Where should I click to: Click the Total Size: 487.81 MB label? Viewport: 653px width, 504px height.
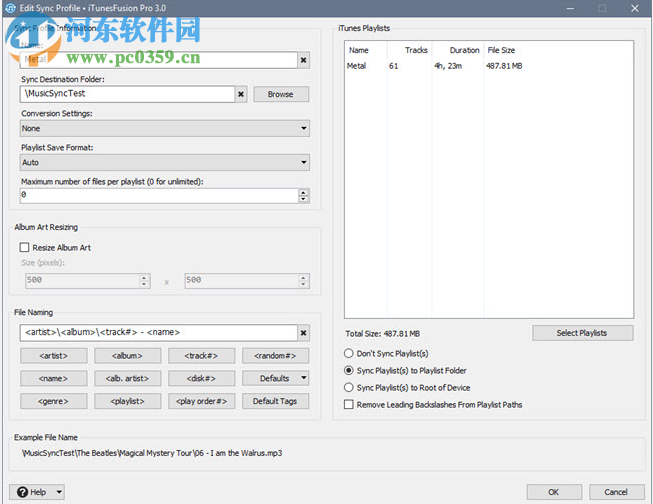coord(382,334)
